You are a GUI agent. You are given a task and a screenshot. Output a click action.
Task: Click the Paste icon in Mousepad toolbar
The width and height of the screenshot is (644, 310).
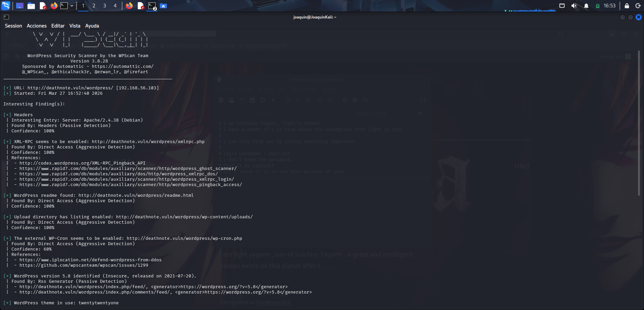330,100
